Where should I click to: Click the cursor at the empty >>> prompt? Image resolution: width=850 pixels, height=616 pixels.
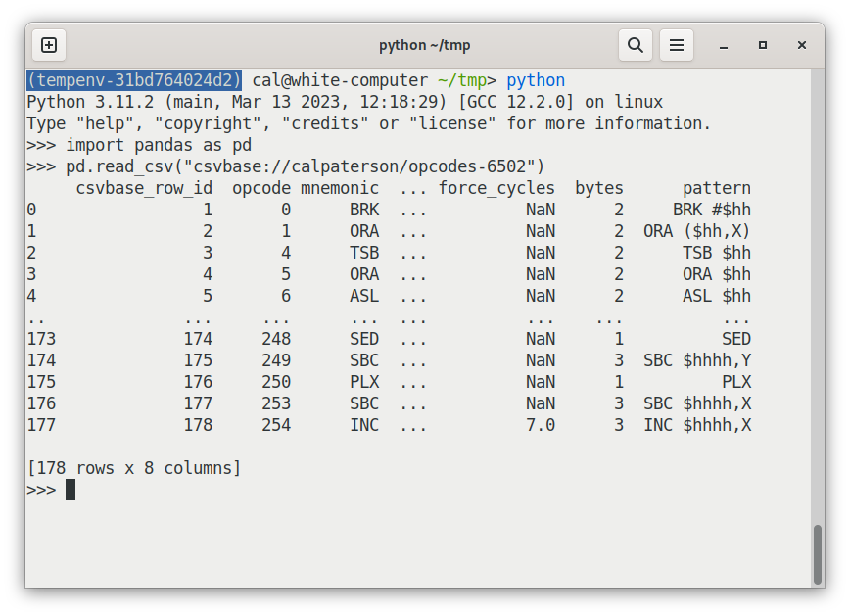[x=71, y=490]
